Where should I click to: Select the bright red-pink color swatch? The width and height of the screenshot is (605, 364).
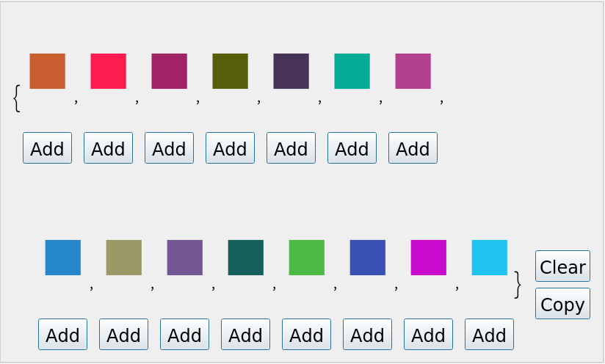pos(108,71)
